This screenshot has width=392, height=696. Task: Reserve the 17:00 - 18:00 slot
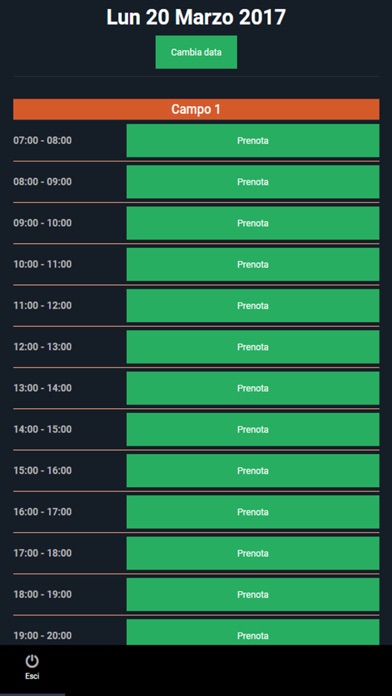click(253, 554)
